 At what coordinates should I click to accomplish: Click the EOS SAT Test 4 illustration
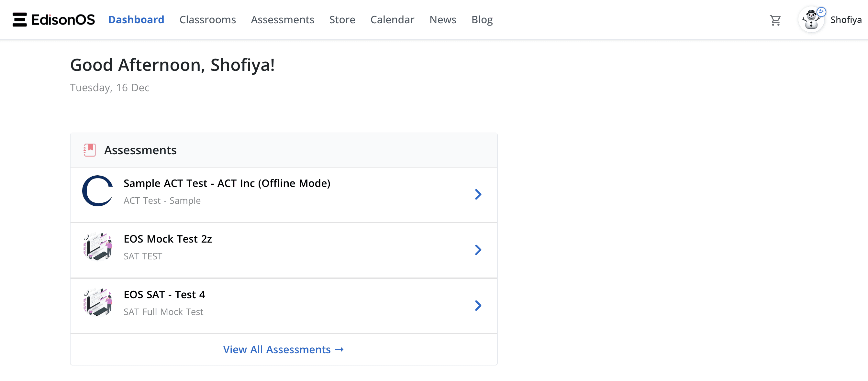[98, 302]
